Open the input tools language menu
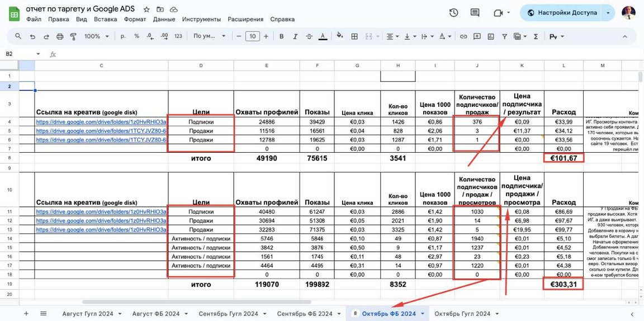Screen dimensions: 644x321 (x=557, y=36)
